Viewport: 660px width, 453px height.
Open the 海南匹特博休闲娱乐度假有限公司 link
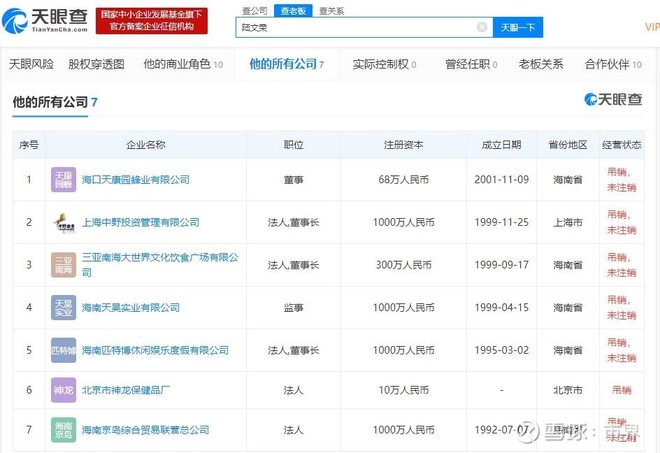(155, 350)
